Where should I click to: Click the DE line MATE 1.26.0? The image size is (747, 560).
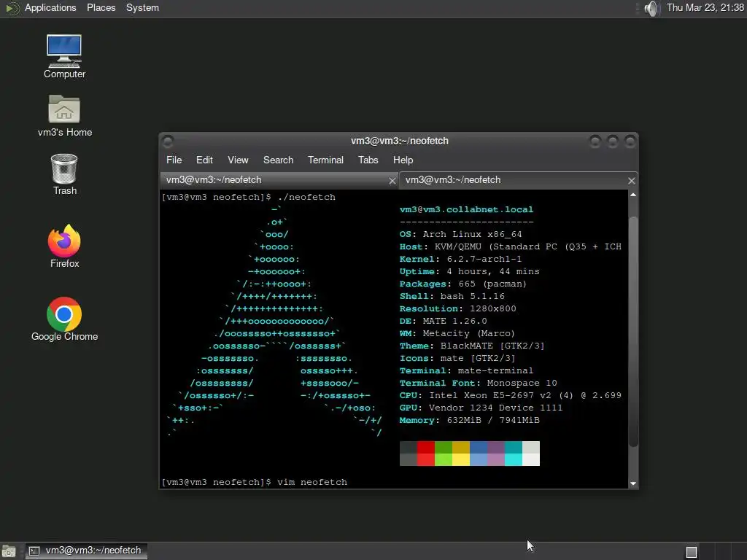(443, 321)
